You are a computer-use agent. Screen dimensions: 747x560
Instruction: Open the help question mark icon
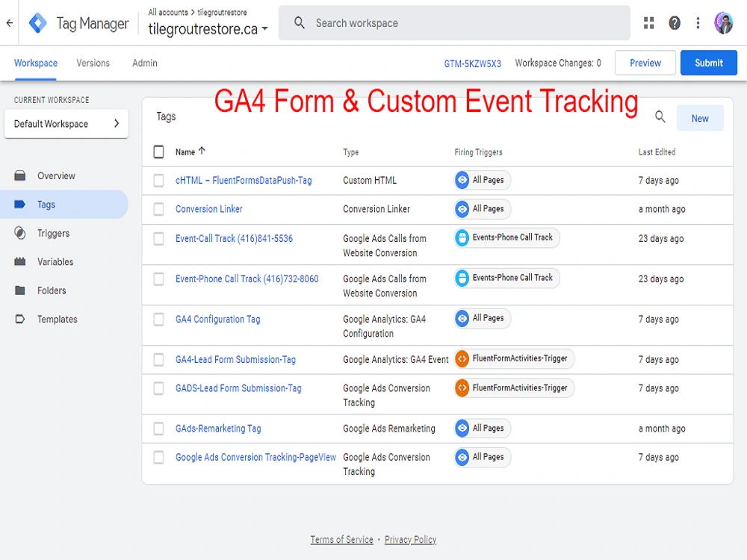tap(674, 23)
